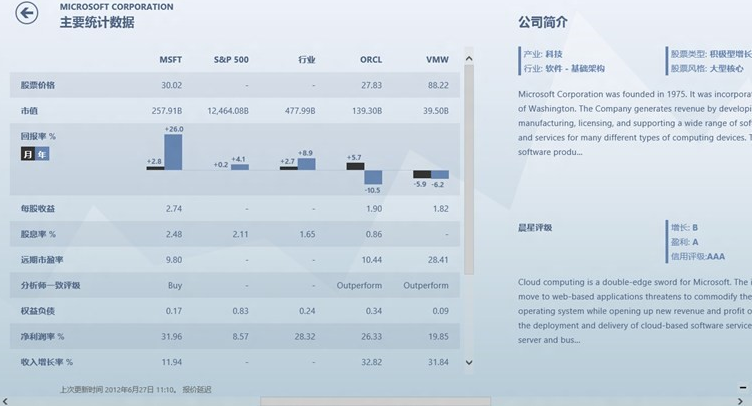Select the 每股收益 row label
Image resolution: width=752 pixels, height=406 pixels.
coord(38,209)
